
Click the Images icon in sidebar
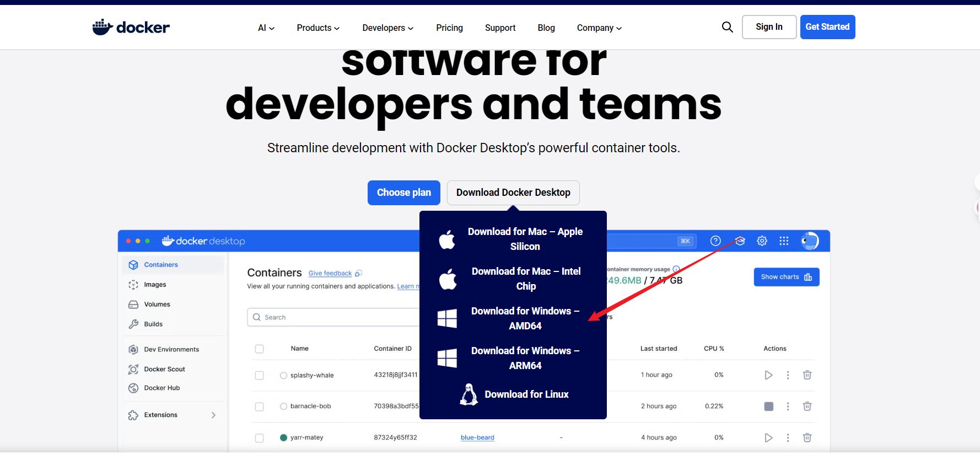(133, 285)
